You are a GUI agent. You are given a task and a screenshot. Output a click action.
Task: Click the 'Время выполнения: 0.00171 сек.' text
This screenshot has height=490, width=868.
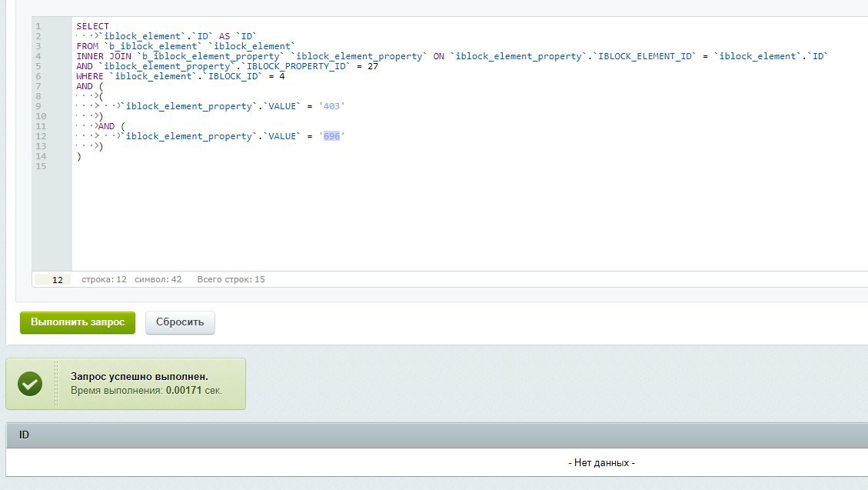[x=146, y=390]
